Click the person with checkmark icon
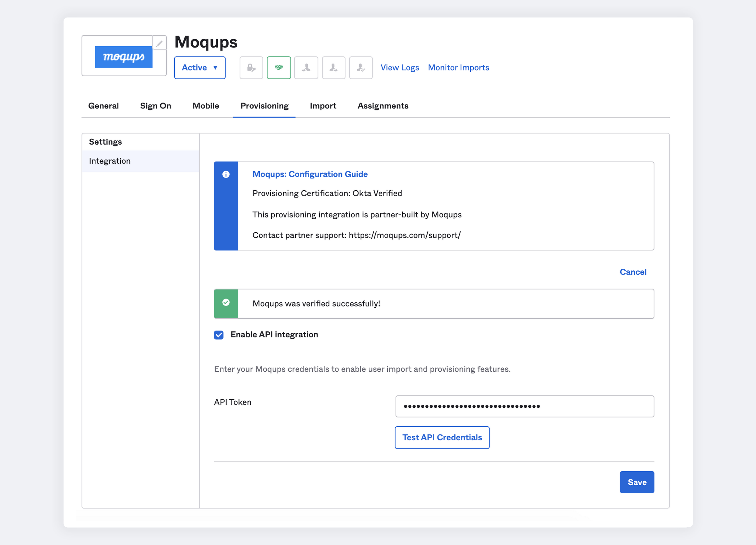Viewport: 756px width, 545px height. pos(361,68)
